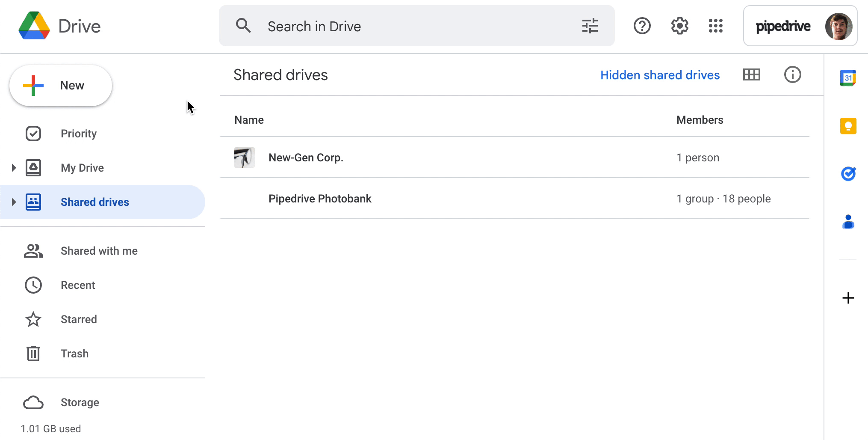This screenshot has height=440, width=868.
Task: Open Hidden shared drives link
Action: (x=660, y=74)
